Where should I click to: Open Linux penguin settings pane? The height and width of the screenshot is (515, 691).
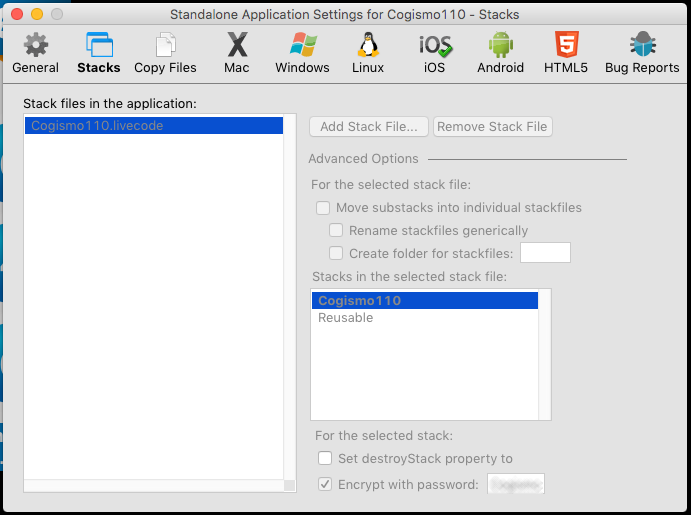click(368, 52)
